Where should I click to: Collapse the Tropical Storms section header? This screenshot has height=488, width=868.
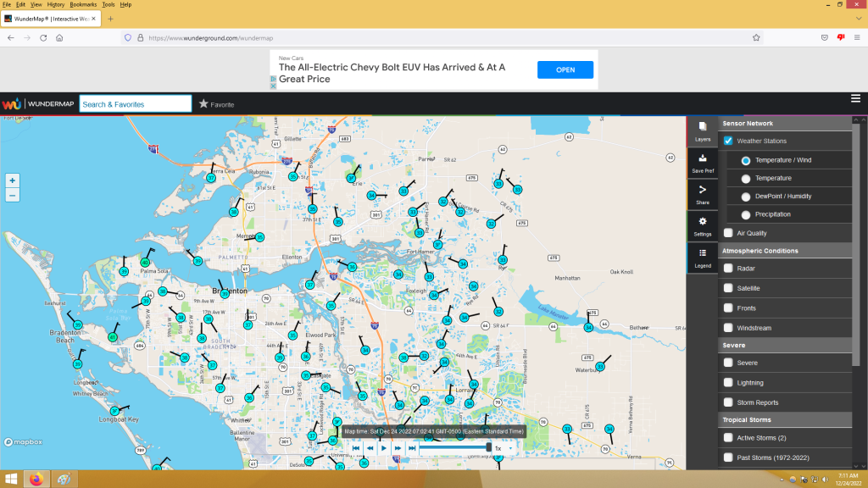(785, 420)
